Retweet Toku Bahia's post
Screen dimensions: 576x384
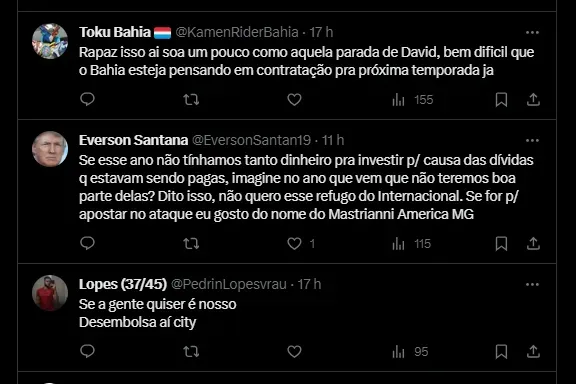click(x=191, y=99)
